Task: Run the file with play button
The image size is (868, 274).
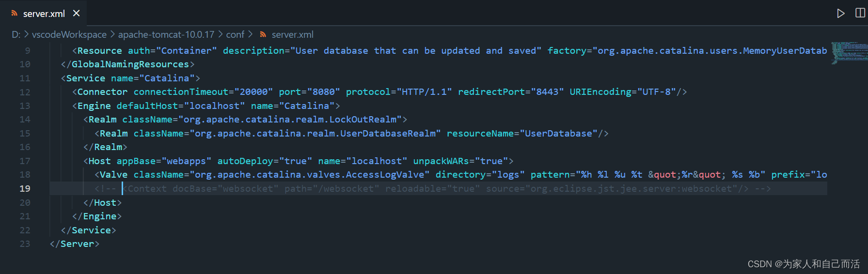Action: pos(841,14)
